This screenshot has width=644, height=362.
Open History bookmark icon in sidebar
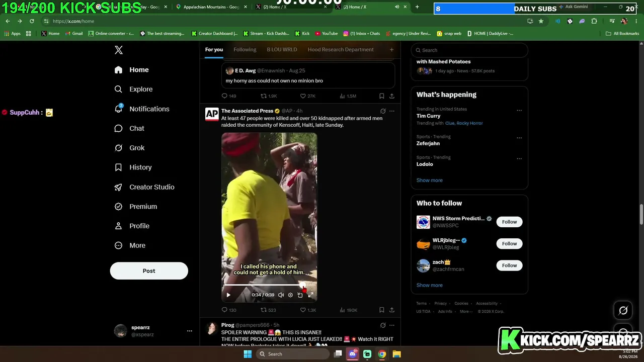tap(118, 167)
